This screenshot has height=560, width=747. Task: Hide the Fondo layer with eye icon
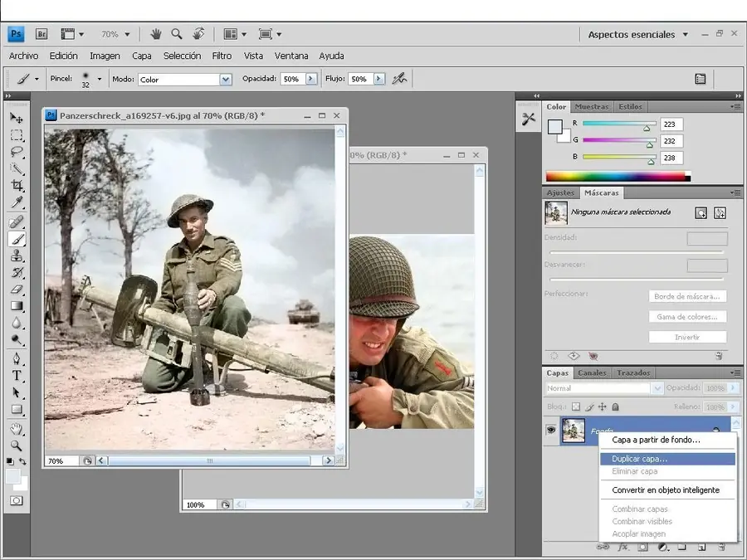point(550,431)
